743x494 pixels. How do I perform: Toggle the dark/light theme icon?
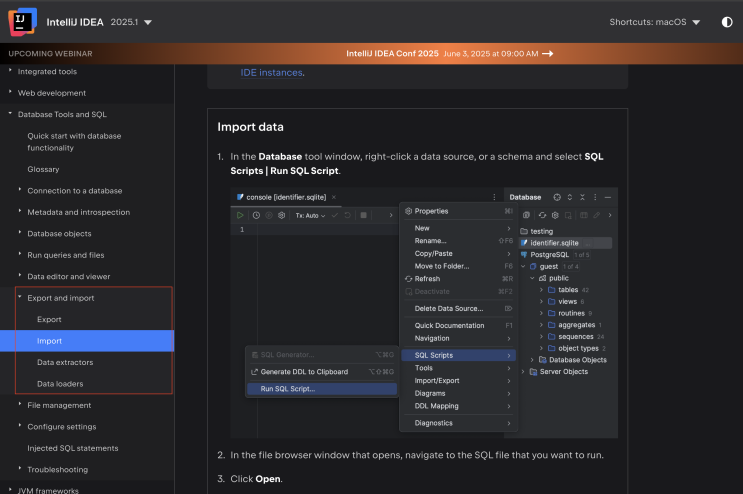pyautogui.click(x=727, y=22)
